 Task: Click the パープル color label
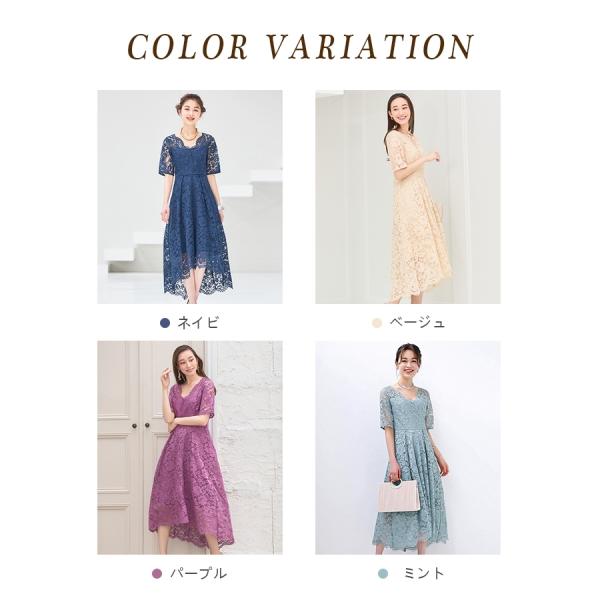pos(198,574)
